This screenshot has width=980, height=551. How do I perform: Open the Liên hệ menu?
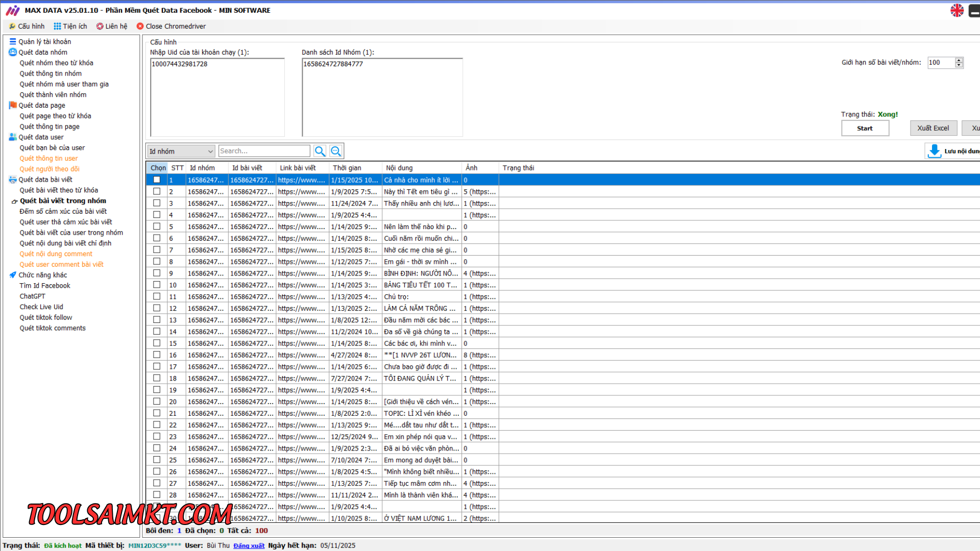point(112,26)
